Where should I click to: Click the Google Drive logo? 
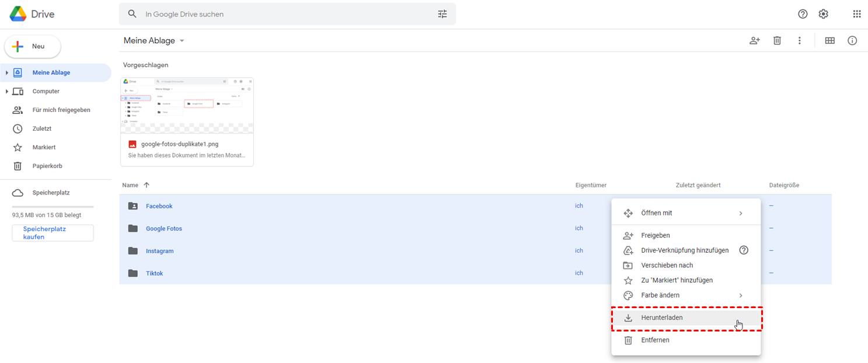point(18,14)
